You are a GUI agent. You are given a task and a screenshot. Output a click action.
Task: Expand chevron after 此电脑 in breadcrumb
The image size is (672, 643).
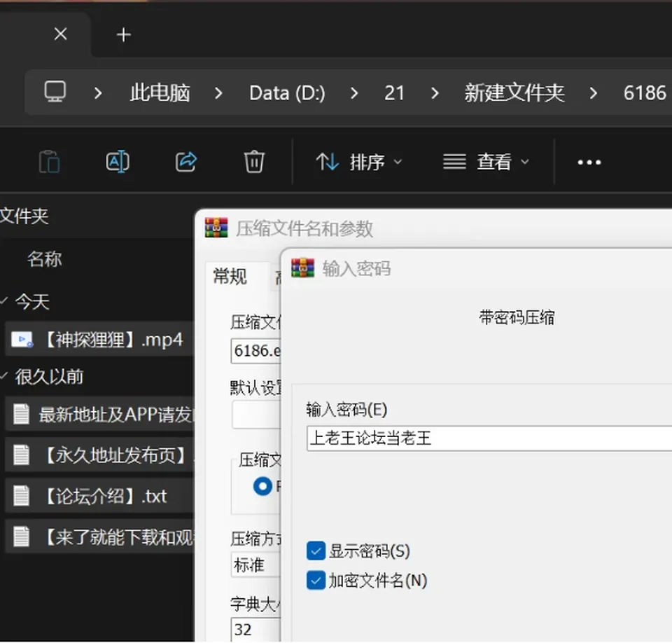(218, 92)
